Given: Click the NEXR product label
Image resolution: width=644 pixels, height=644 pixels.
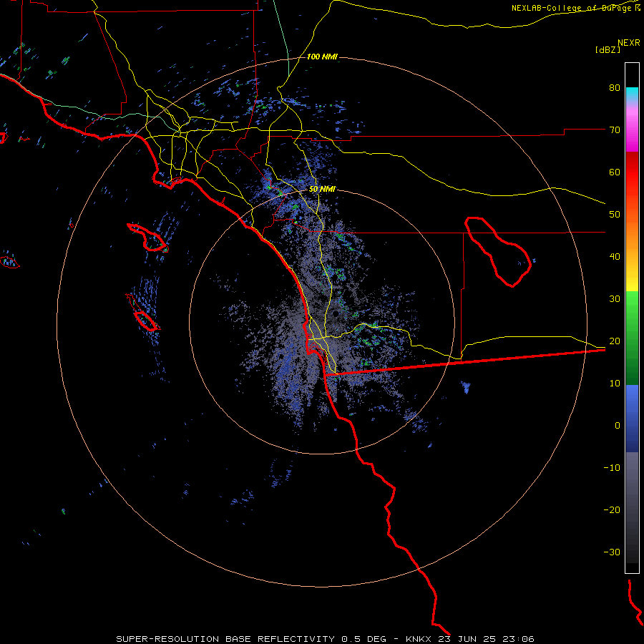Looking at the screenshot, I should tap(628, 43).
